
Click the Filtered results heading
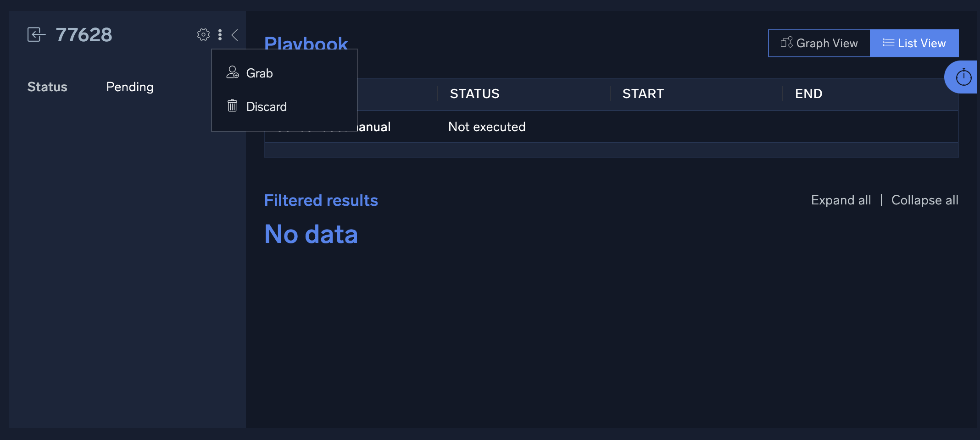click(321, 200)
